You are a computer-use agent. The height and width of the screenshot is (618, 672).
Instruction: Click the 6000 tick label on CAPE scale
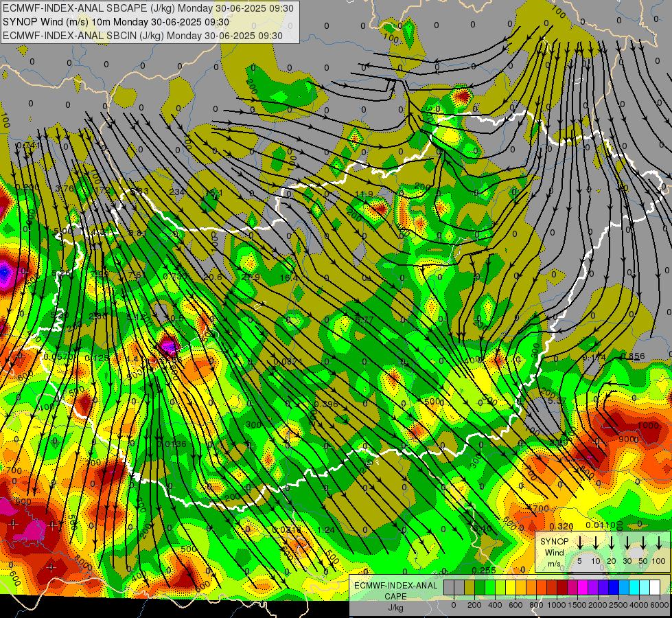660,605
